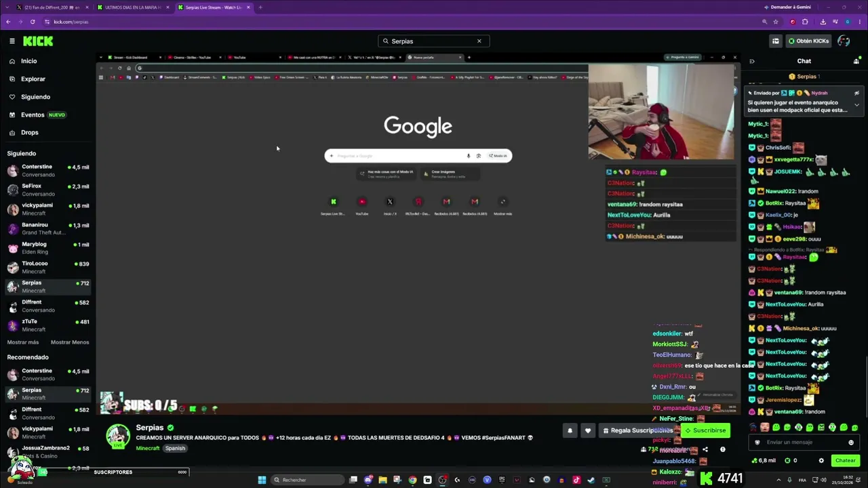Unpin the pinned message icon
Screen dimensions: 868x488
(x=856, y=93)
